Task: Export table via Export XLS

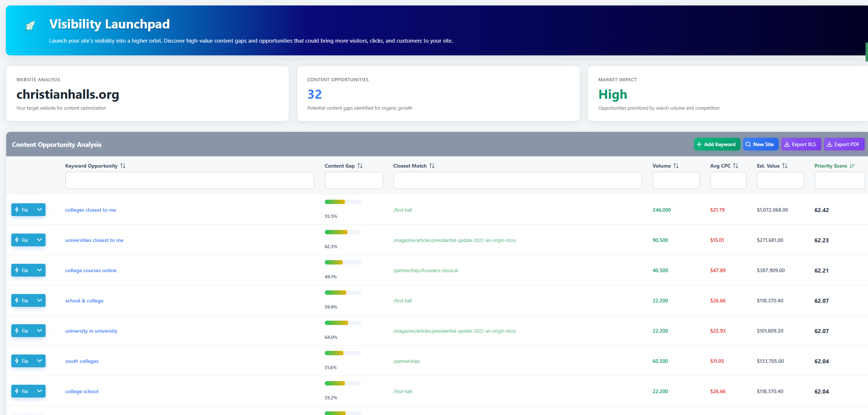Action: [801, 144]
